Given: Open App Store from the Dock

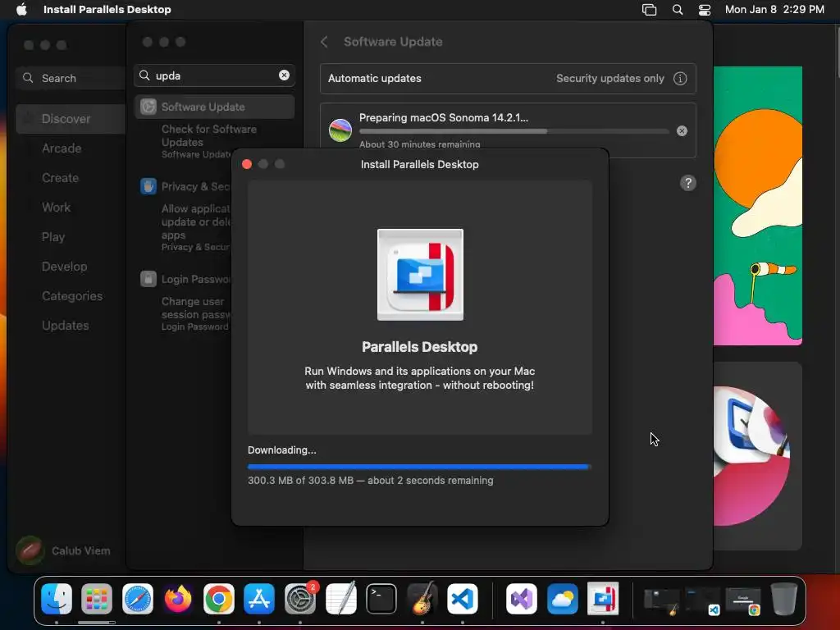Looking at the screenshot, I should (x=259, y=598).
